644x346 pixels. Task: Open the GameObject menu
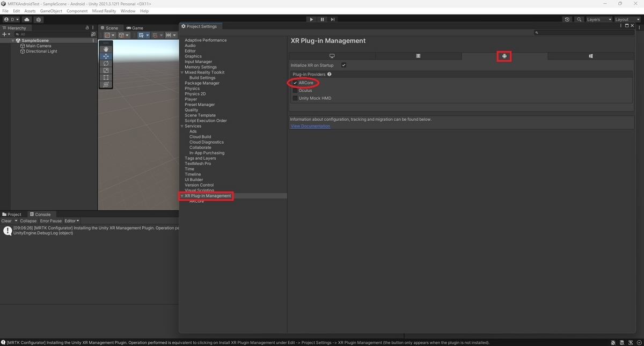[x=51, y=11]
